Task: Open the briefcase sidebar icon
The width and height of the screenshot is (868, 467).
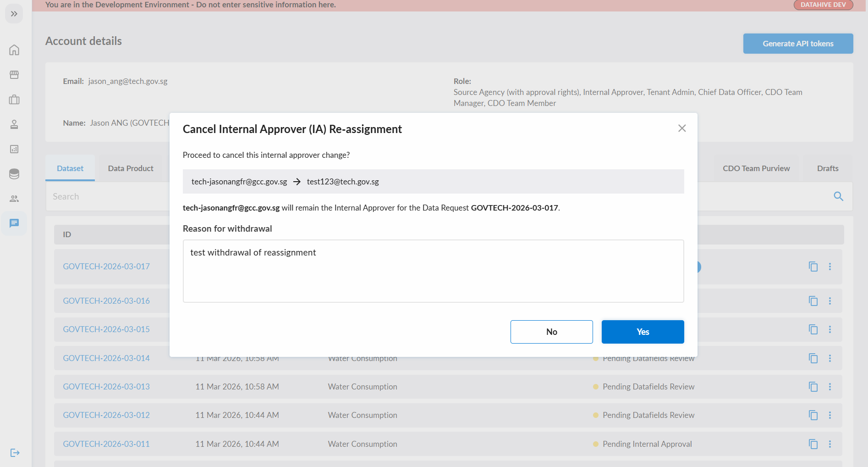Action: [14, 100]
